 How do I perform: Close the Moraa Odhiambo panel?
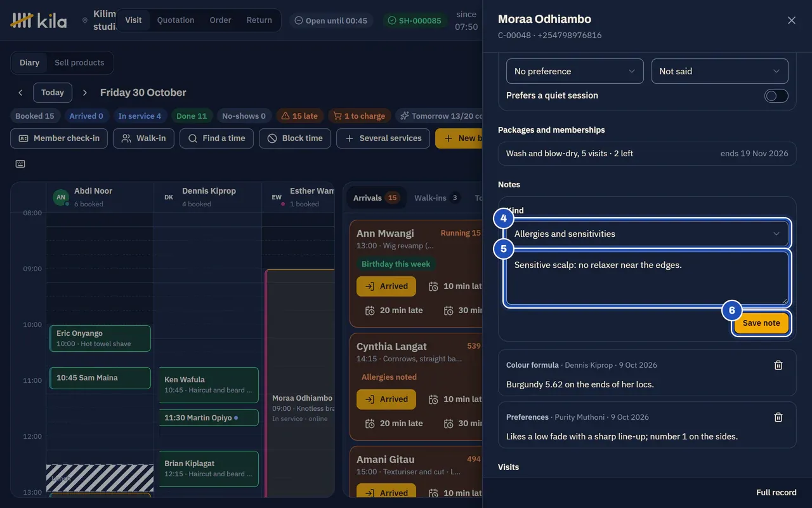[x=792, y=20]
